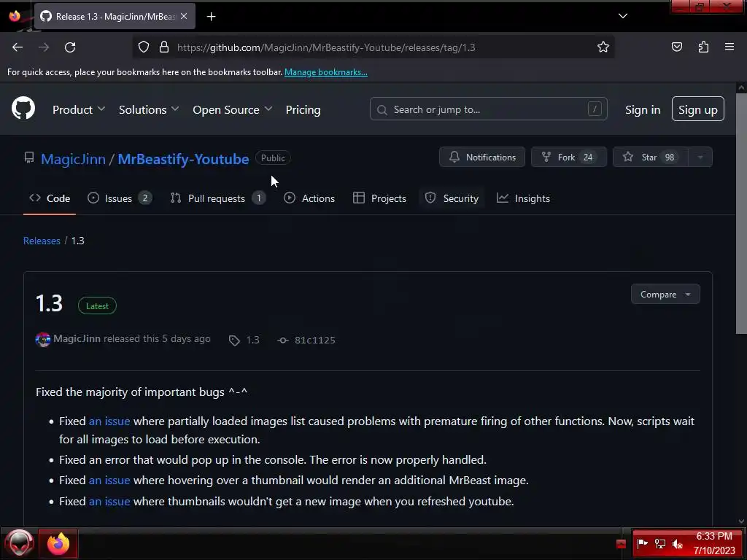This screenshot has height=560, width=747.
Task: Open the Pricing page
Action: pos(303,109)
